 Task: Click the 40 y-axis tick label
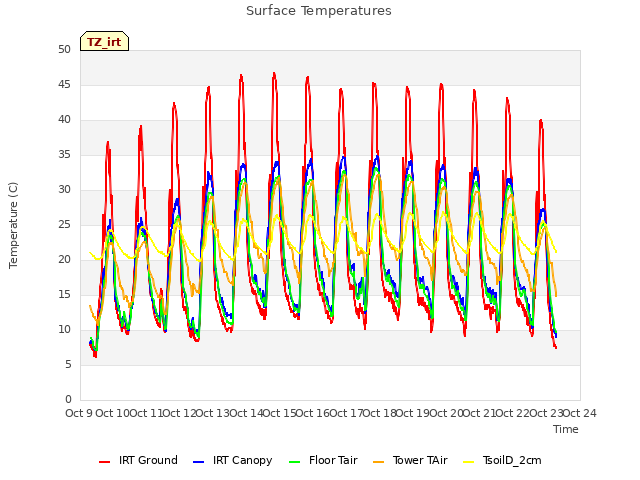pyautogui.click(x=64, y=120)
